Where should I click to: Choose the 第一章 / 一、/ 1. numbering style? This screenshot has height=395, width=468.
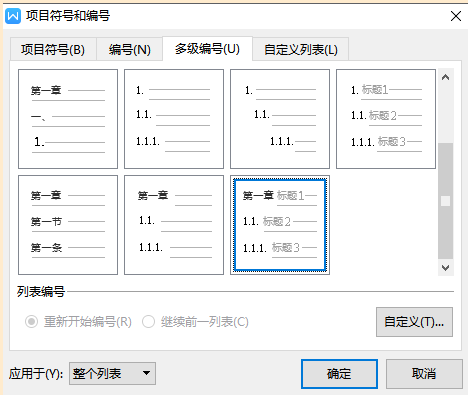click(x=68, y=119)
